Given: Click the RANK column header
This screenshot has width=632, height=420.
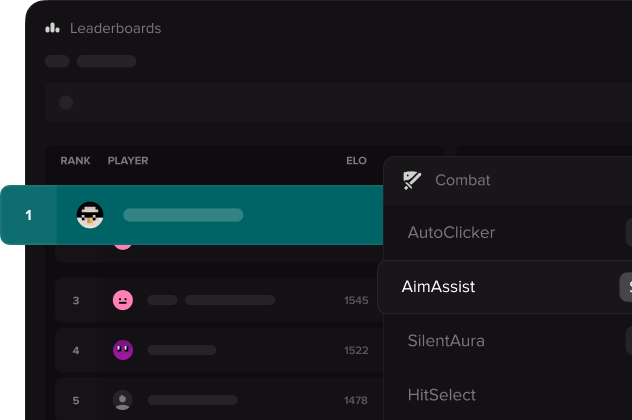Looking at the screenshot, I should [x=75, y=161].
